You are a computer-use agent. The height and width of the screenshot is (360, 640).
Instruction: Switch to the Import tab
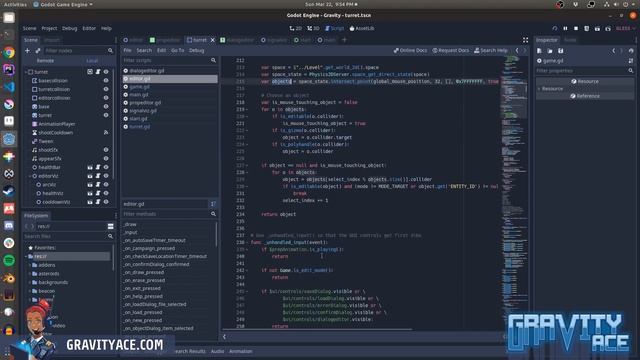(52, 40)
